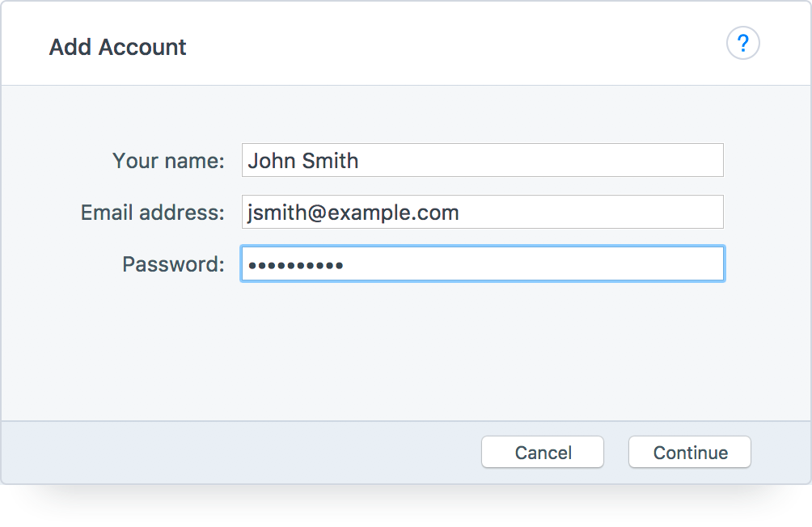The image size is (812, 527).
Task: Focus the Your name input field
Action: coord(482,161)
